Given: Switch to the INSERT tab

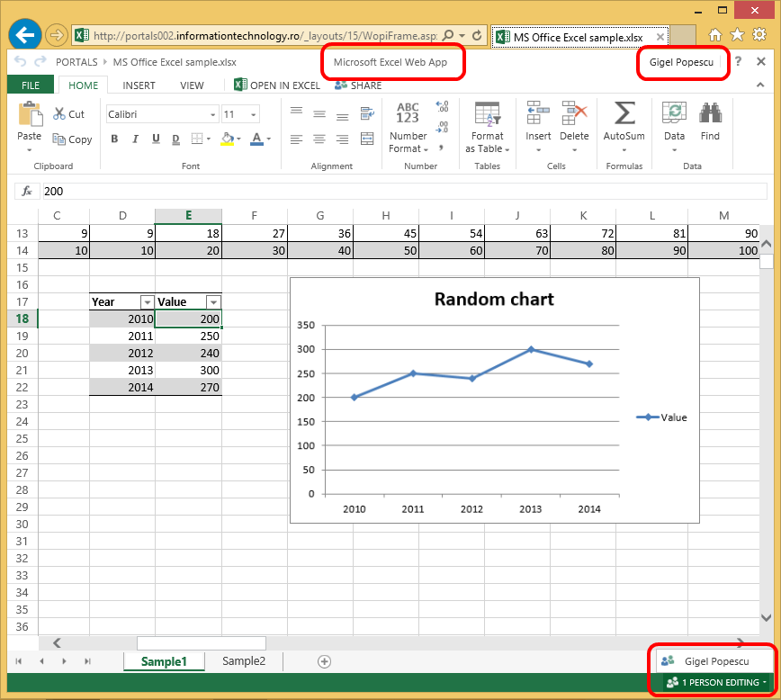Looking at the screenshot, I should [139, 85].
